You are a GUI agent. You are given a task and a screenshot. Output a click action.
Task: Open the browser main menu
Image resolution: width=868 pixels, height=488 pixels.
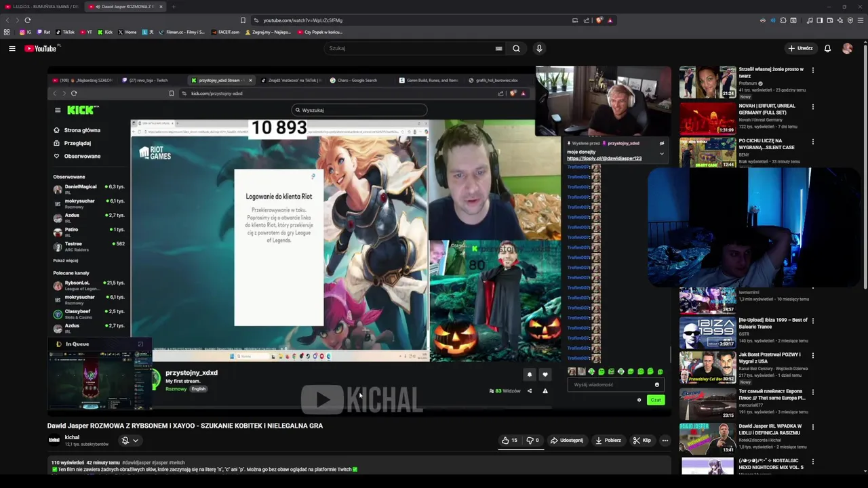tap(861, 20)
